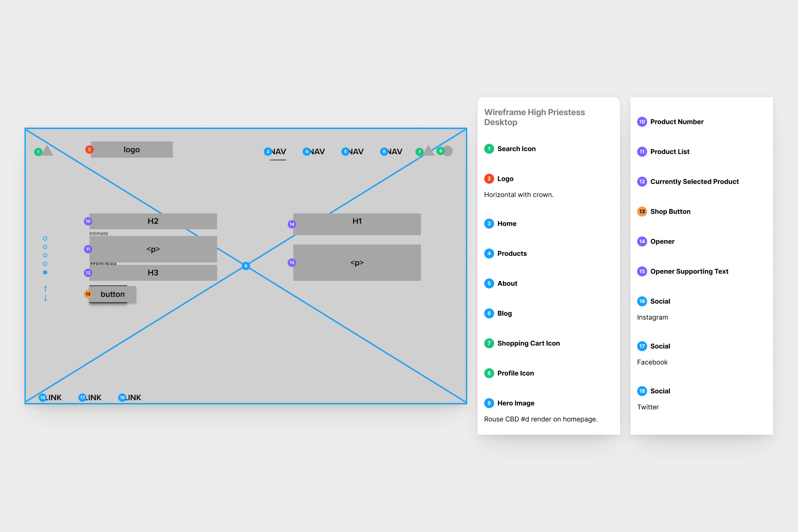Image resolution: width=798 pixels, height=532 pixels.
Task: Select the third pagination dot from top
Action: click(x=45, y=256)
